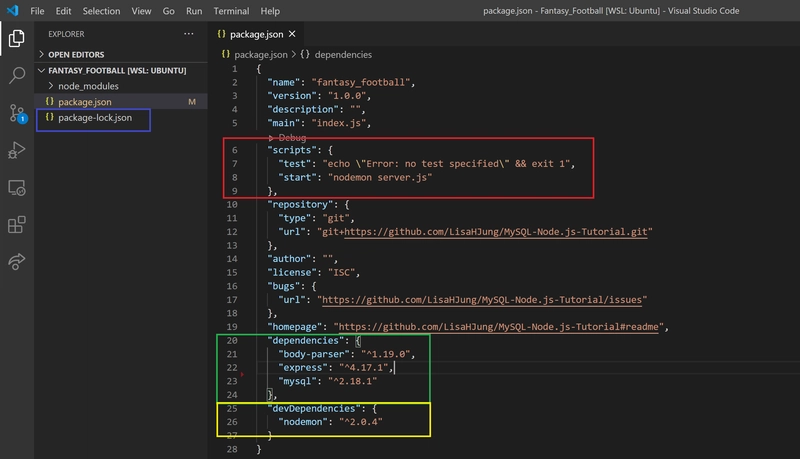This screenshot has width=800, height=459.
Task: Click the "nodemon server.js" start value
Action: click(380, 177)
